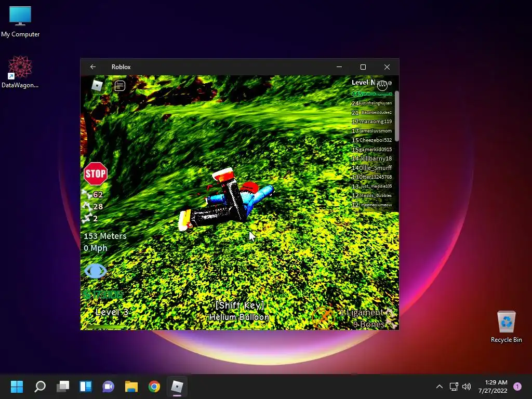
Task: Select leaderboard player Madds_Bubbles
Action: pyautogui.click(x=371, y=195)
